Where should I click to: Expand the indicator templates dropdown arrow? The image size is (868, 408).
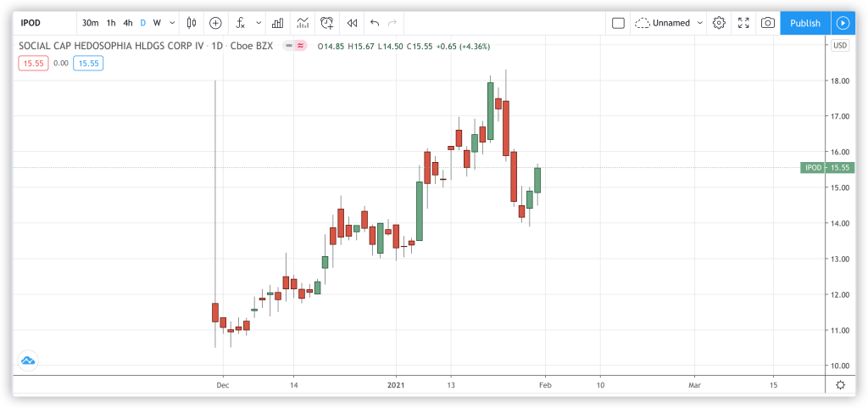point(256,23)
